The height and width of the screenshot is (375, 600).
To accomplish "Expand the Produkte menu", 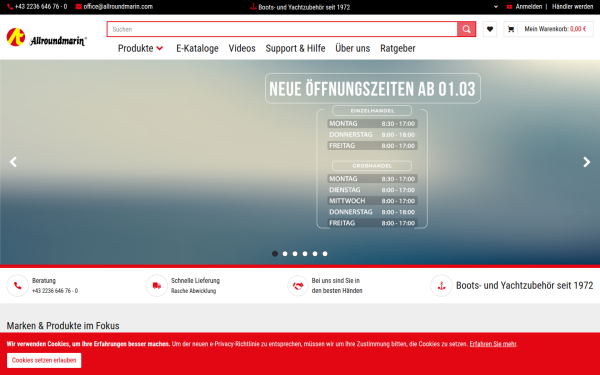I will (140, 48).
